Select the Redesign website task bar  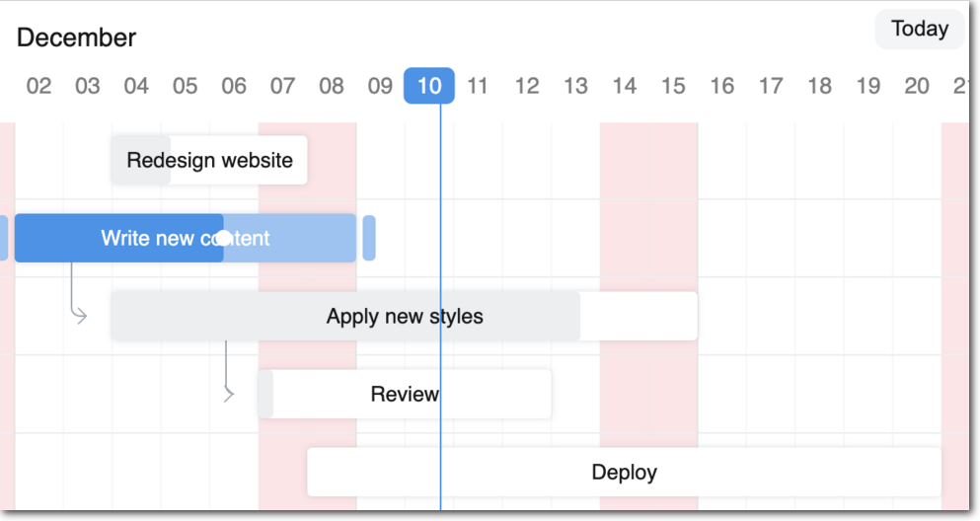click(x=209, y=160)
